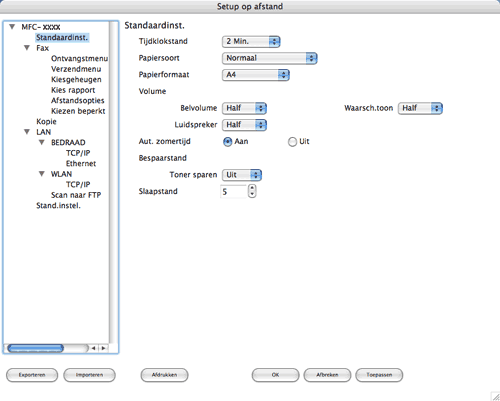The image size is (500, 401).
Task: Open the Toner sparen dropdown
Action: tap(242, 175)
